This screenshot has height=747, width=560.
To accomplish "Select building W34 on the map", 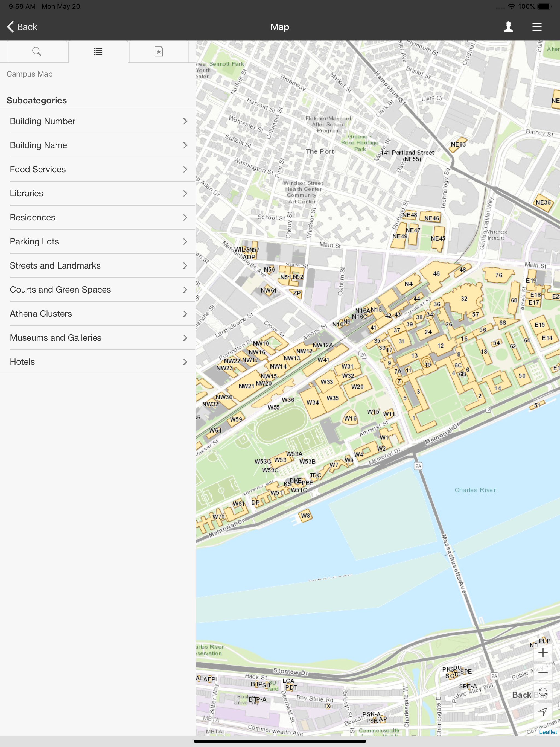I will (x=313, y=402).
